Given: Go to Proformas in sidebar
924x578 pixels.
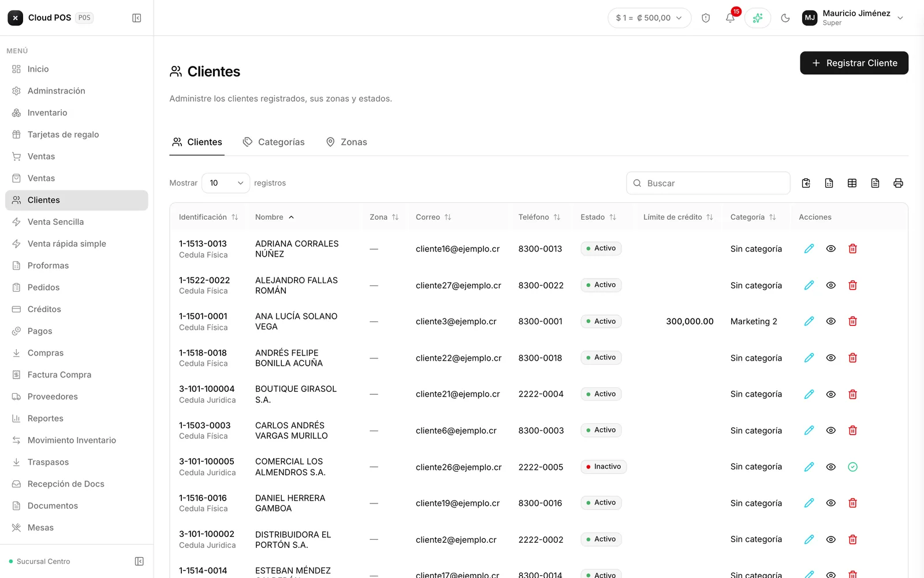Looking at the screenshot, I should (x=77, y=266).
